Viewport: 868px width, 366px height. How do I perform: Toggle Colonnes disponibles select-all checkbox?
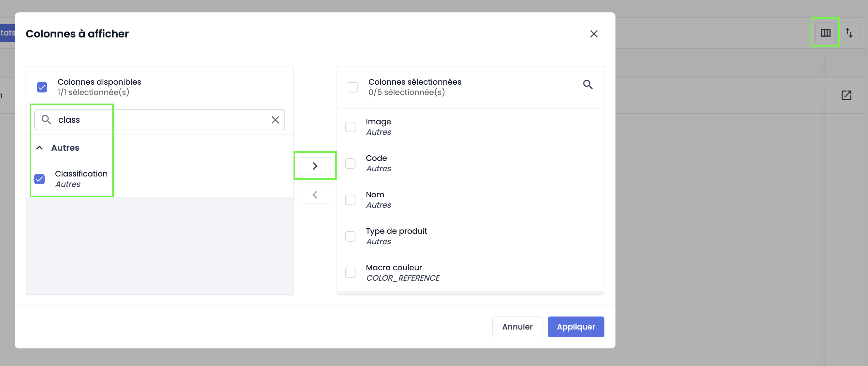pyautogui.click(x=42, y=87)
